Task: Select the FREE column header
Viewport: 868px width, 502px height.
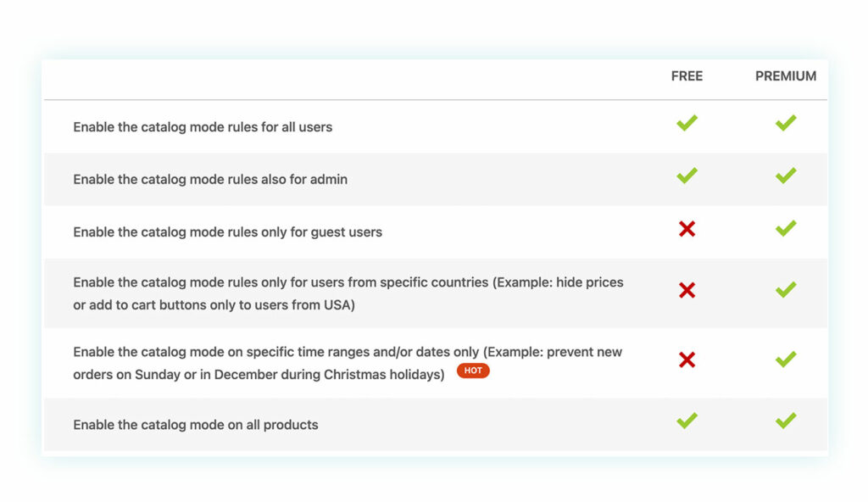Action: tap(687, 76)
